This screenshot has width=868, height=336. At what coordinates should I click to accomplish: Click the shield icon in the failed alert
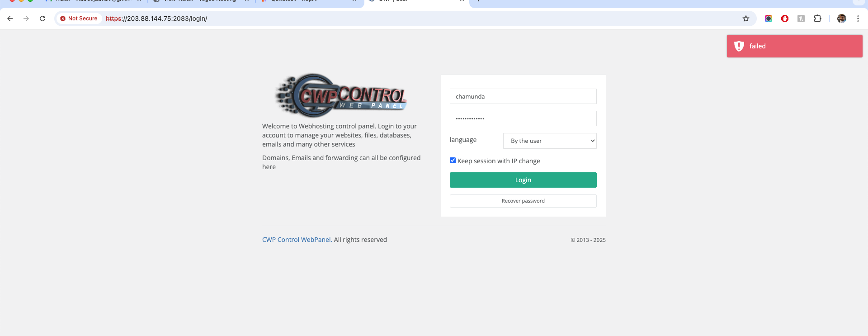739,46
